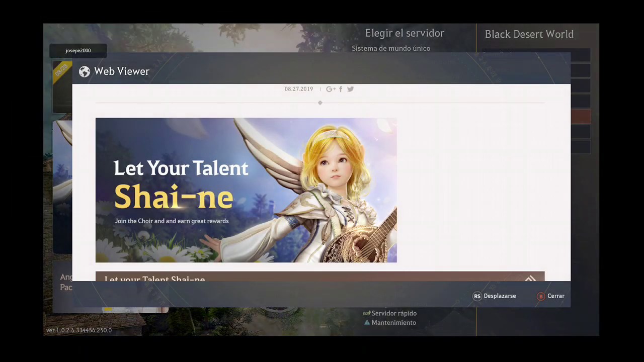Click the Black Desert World heading
Image resolution: width=644 pixels, height=362 pixels.
click(x=529, y=34)
